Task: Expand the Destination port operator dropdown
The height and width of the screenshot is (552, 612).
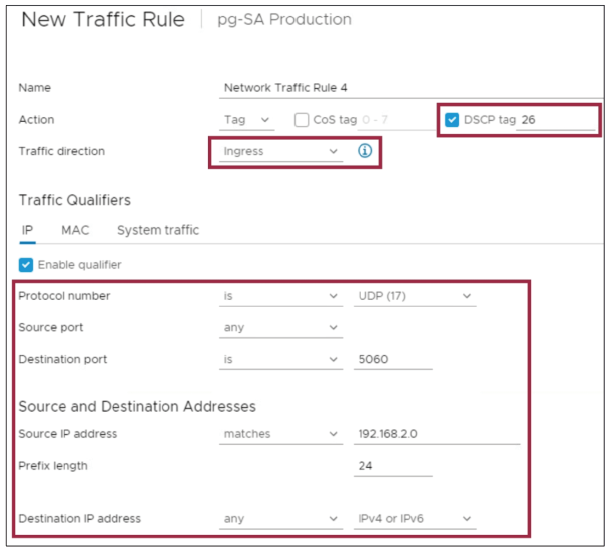Action: coord(281,359)
